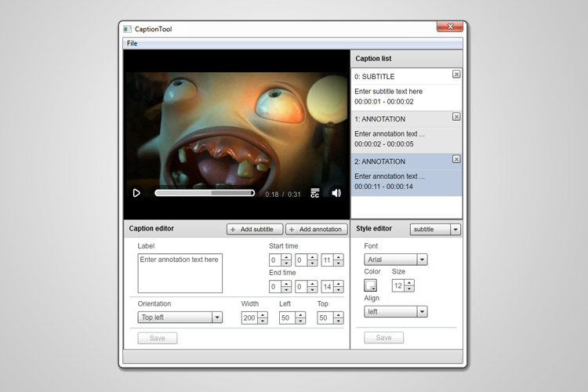588x392 pixels.
Task: Click the time range 00:00:11 - 00:00:14
Action: (383, 187)
